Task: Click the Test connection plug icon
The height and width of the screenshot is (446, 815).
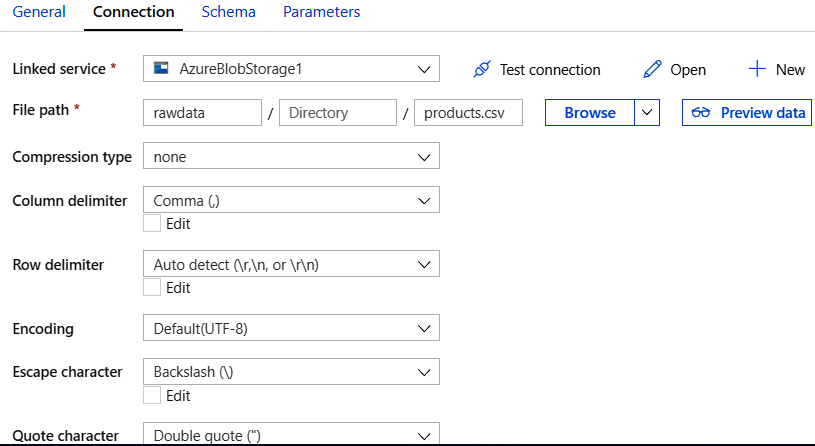Action: [482, 69]
